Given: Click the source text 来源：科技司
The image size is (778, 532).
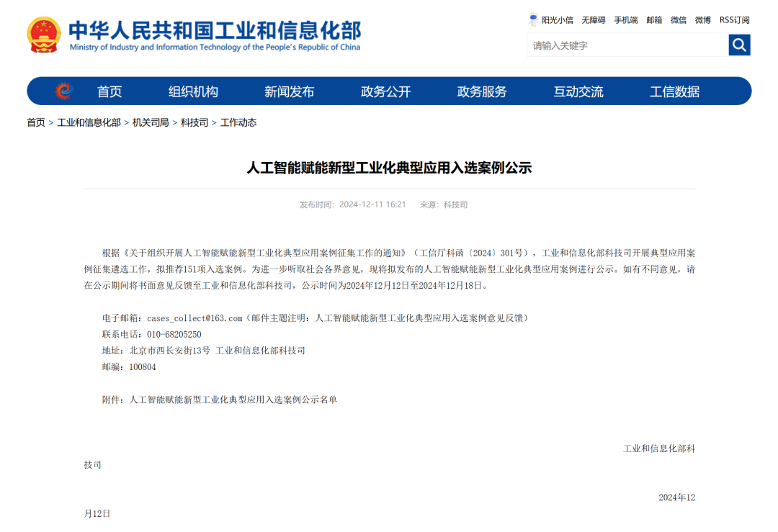Looking at the screenshot, I should click(444, 204).
